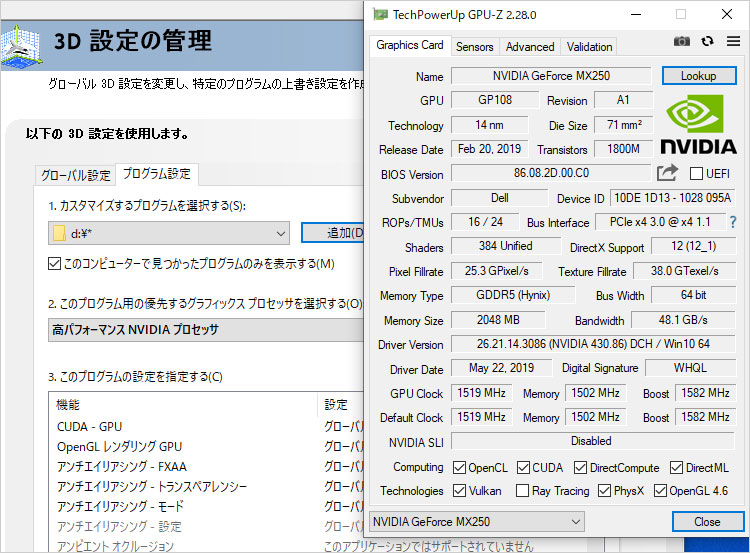The height and width of the screenshot is (553, 750).
Task: Click the Driver Date value May 22, 2019
Action: [501, 368]
